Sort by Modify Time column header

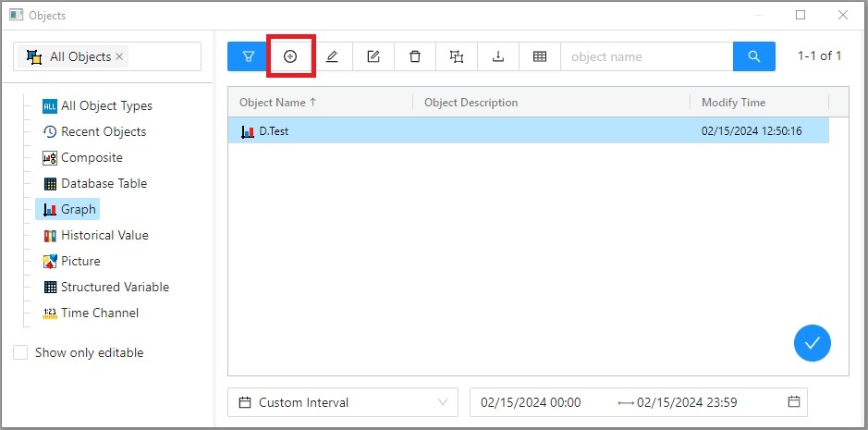(733, 103)
